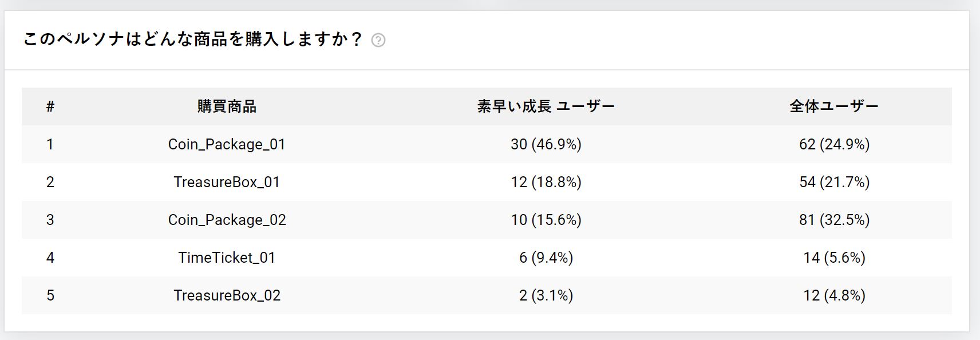The height and width of the screenshot is (340, 980).
Task: Click the 62 (24.9%) value cell
Action: [x=834, y=144]
